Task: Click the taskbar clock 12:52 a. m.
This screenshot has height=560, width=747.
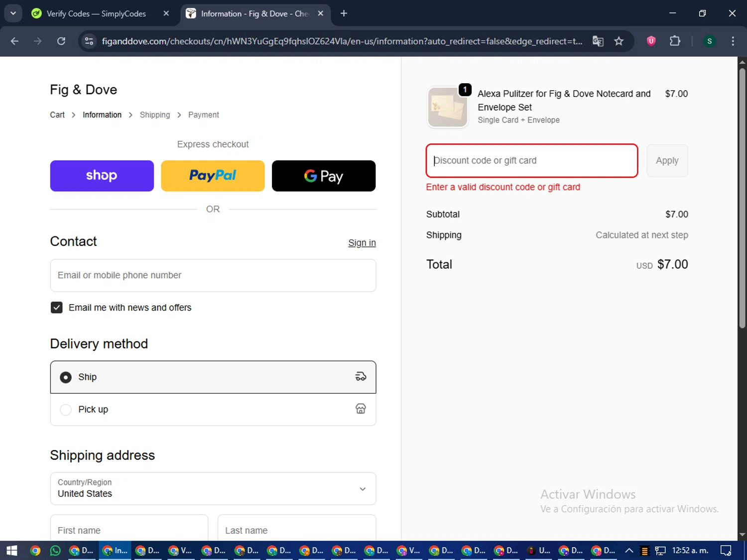Action: (690, 551)
